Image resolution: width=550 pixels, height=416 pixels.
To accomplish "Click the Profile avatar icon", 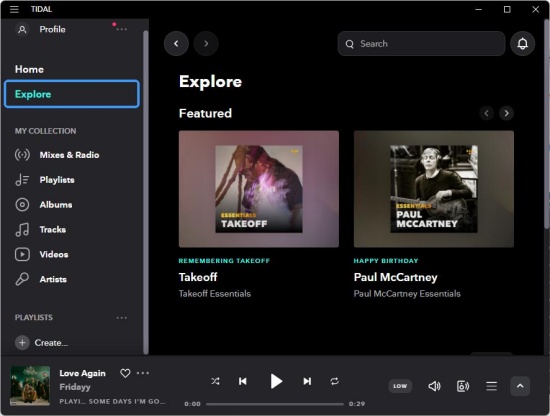I will (22, 29).
